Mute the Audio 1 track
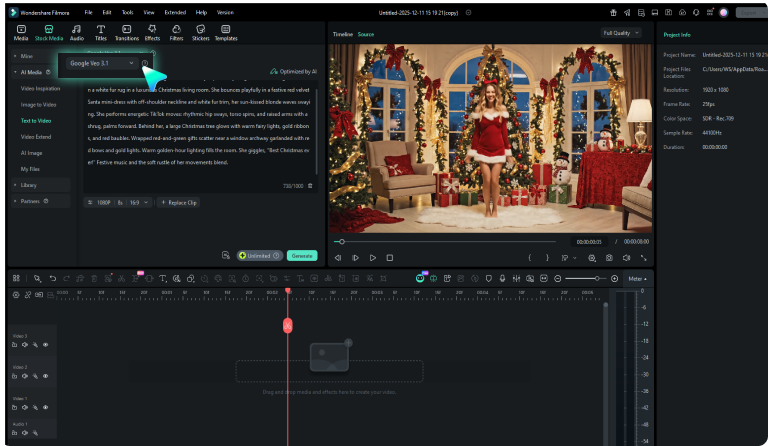Image resolution: width=768 pixels, height=446 pixels. 24,433
